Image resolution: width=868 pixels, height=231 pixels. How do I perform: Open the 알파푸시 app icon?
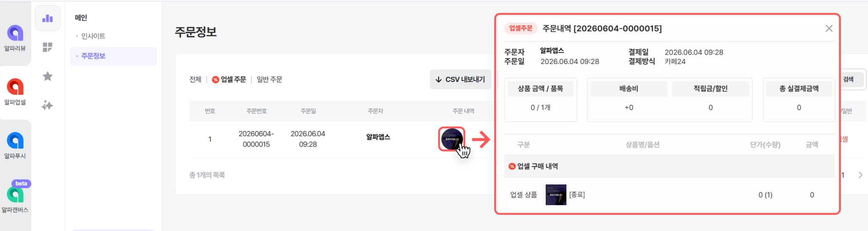15,141
